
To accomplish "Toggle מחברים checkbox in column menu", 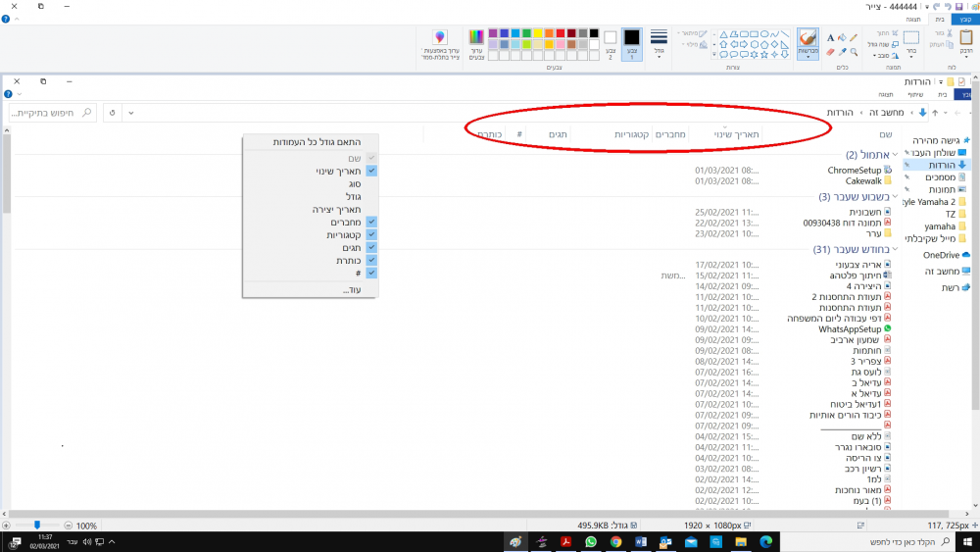I will (371, 222).
